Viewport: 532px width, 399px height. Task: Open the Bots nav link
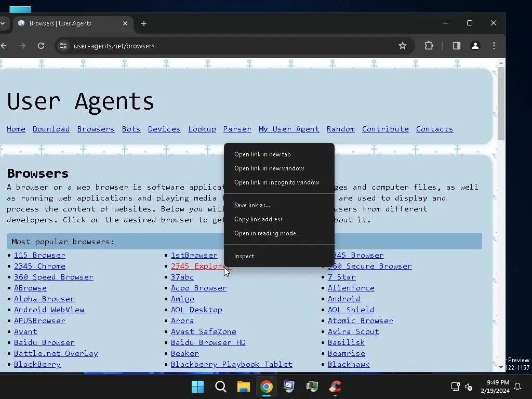coord(131,129)
